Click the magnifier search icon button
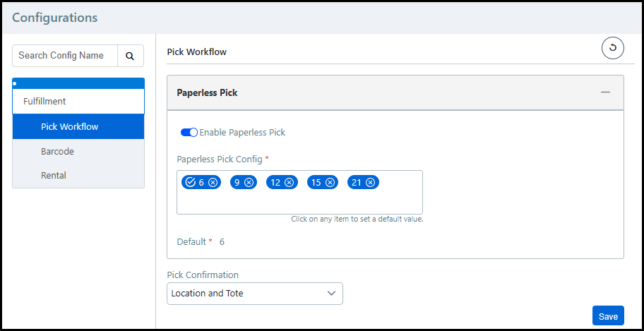Screen dimensions: 644x331 pos(130,56)
